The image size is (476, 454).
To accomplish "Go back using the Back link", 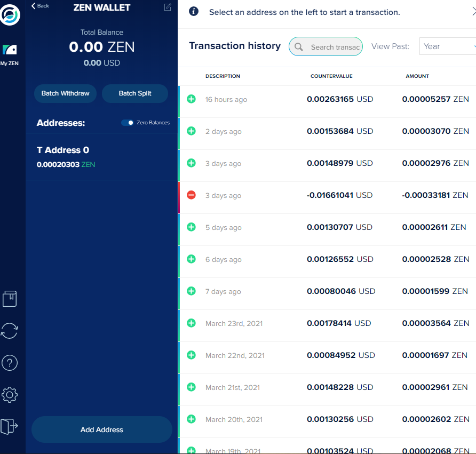I will click(x=40, y=6).
